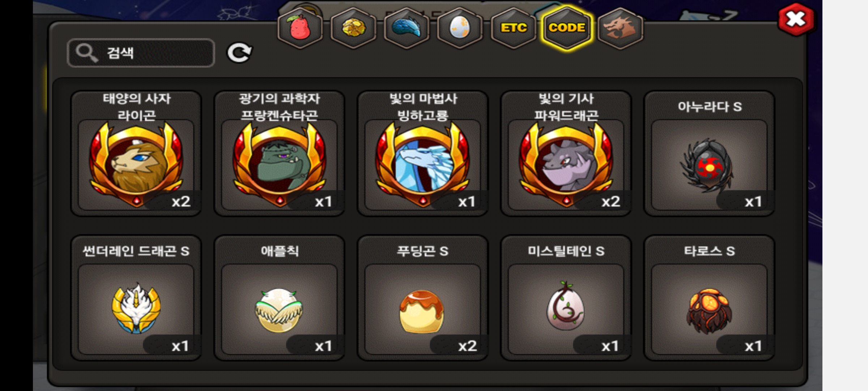Pick the 푸딩곤 S pudding egg
868x391 pixels.
point(422,298)
